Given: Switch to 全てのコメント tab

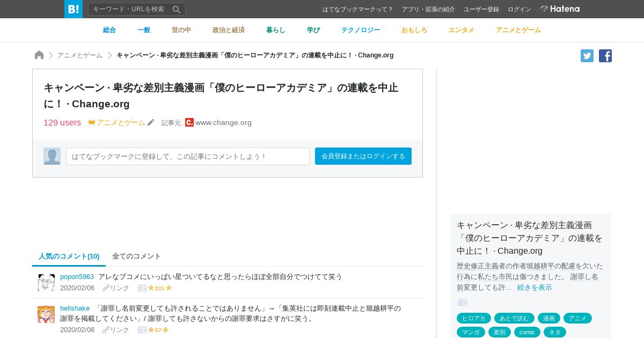Looking at the screenshot, I should click(136, 256).
